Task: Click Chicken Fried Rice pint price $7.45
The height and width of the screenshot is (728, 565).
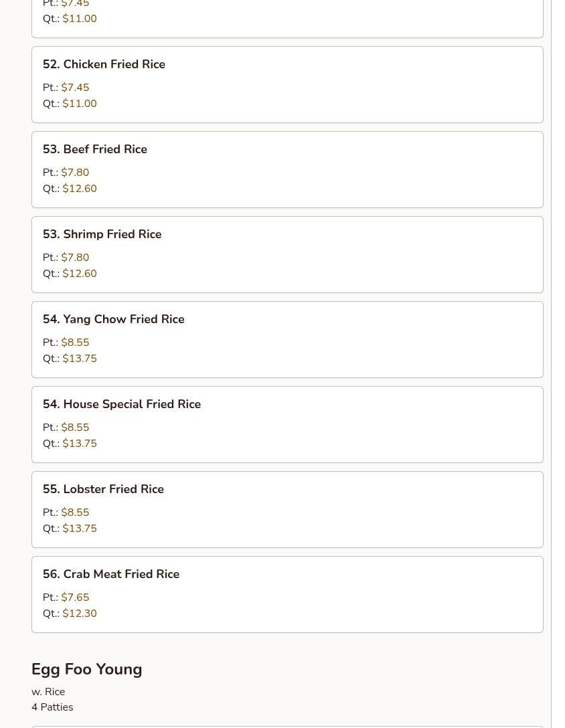Action: pos(75,88)
